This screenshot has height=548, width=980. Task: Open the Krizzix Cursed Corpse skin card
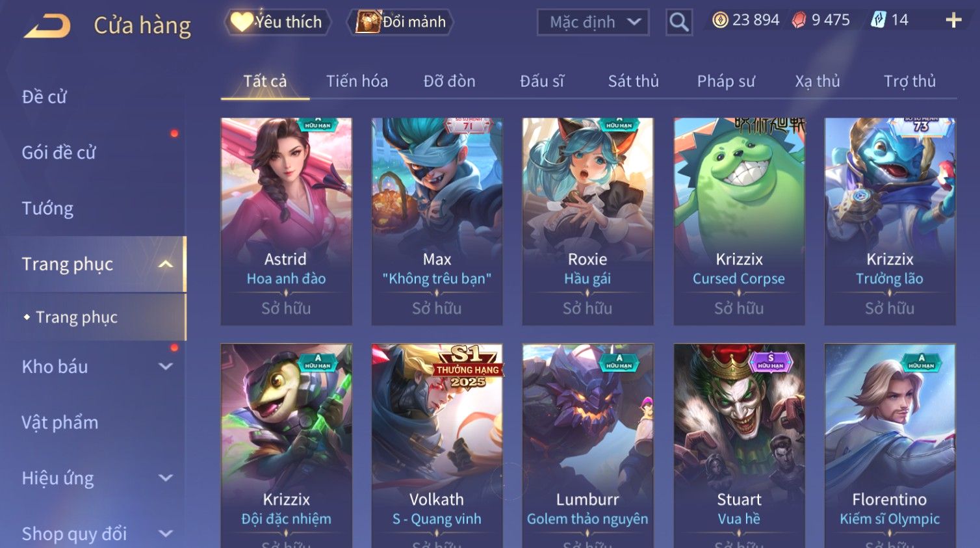click(x=739, y=221)
